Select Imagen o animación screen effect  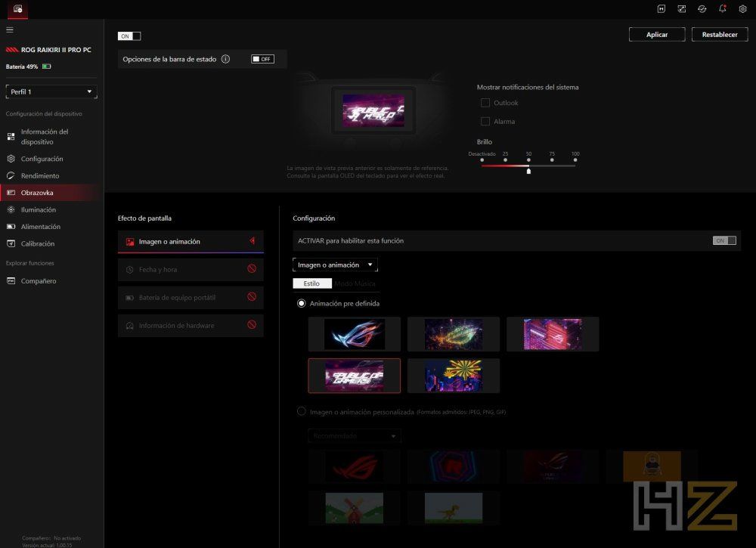point(191,241)
